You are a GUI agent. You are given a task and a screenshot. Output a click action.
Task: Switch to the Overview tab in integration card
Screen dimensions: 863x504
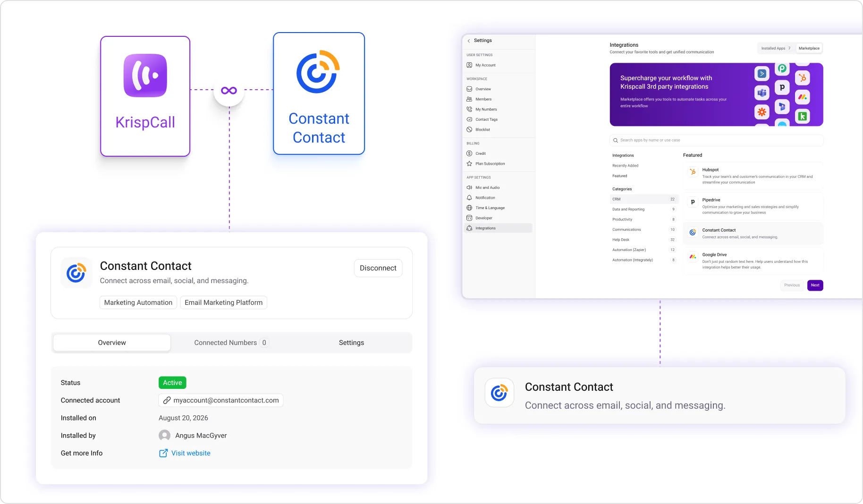[x=112, y=343]
